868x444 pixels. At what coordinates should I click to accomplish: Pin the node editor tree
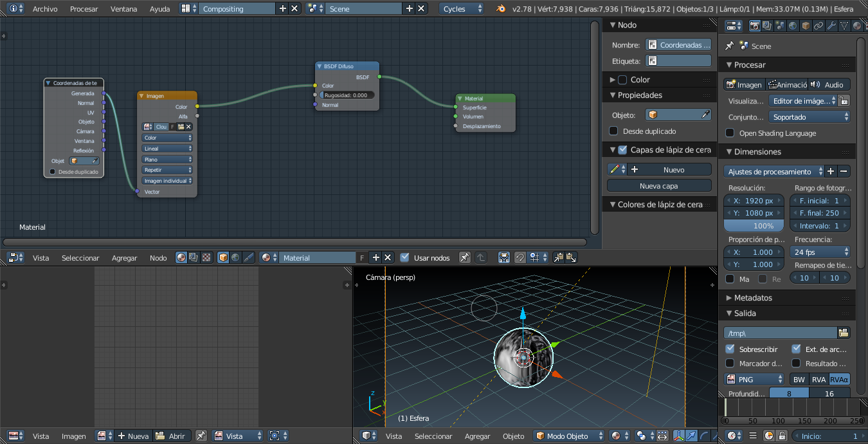(465, 257)
